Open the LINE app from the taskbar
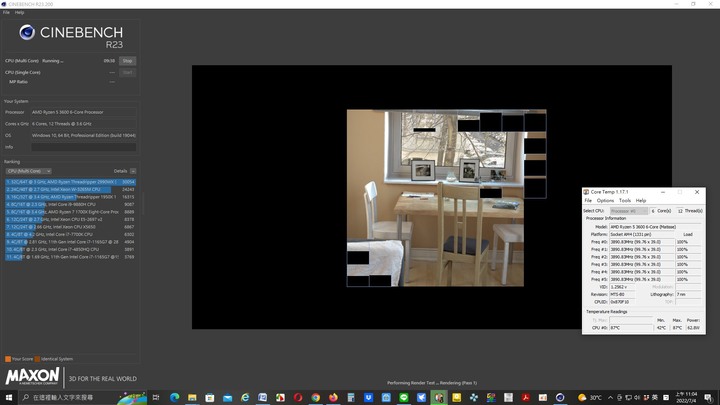720x405 pixels. pos(404,397)
